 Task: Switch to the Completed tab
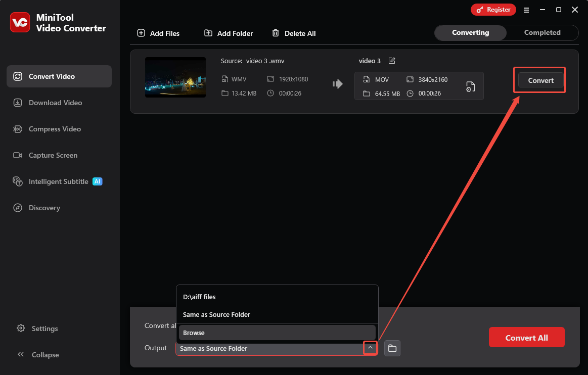[x=542, y=32]
